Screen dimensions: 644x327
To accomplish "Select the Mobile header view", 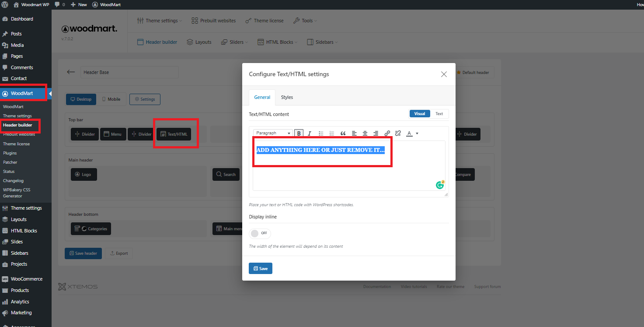I will click(111, 99).
